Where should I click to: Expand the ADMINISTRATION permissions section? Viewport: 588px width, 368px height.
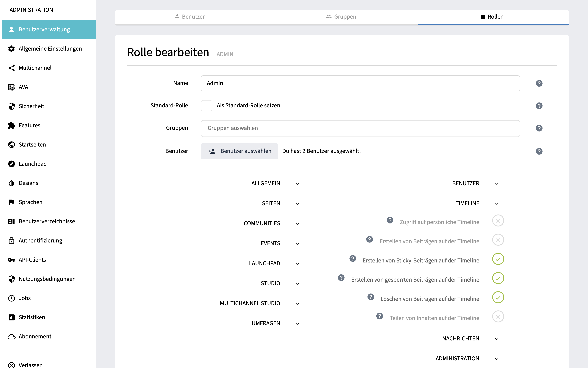pos(497,359)
